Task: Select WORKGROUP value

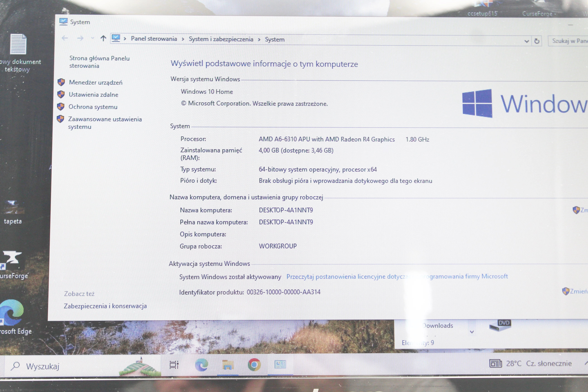Action: pyautogui.click(x=278, y=246)
